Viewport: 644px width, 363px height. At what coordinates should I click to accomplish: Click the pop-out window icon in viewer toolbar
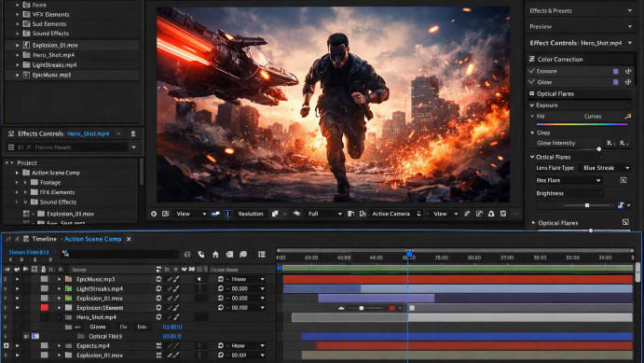(x=479, y=214)
